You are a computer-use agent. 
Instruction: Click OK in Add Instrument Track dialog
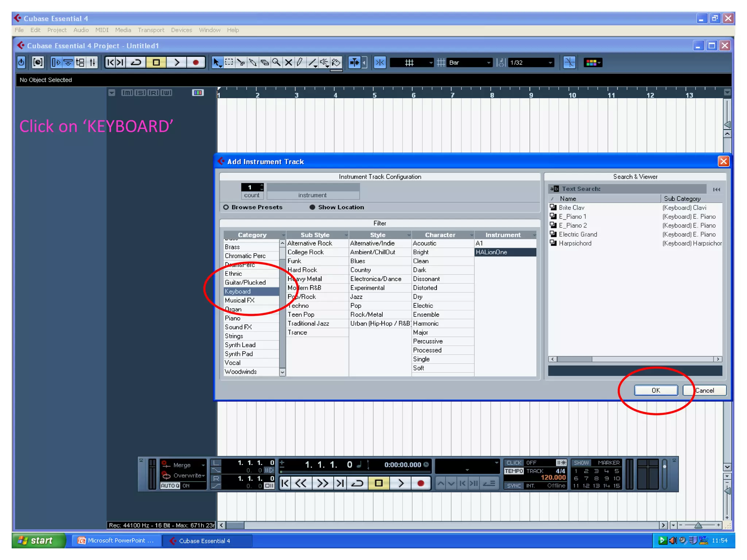tap(656, 390)
